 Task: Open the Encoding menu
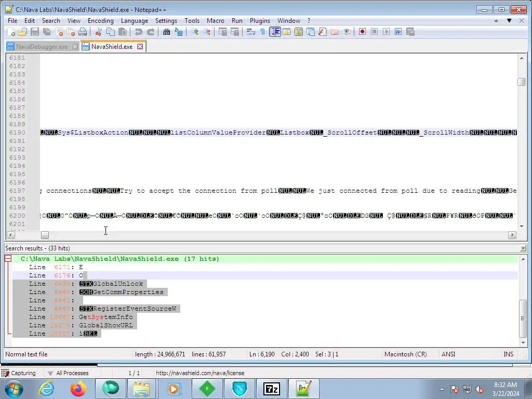101,21
